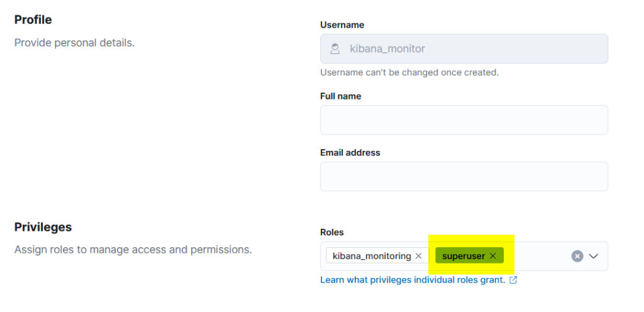Focus the Full name input field

[464, 120]
